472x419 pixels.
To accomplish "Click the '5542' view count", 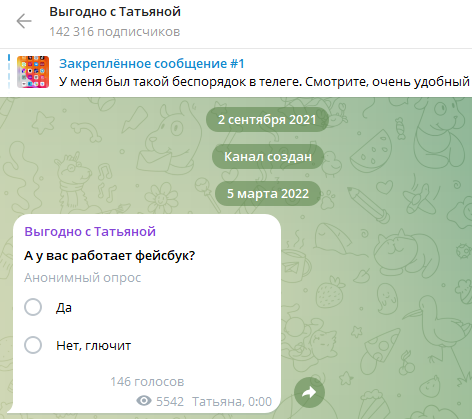I will (170, 402).
